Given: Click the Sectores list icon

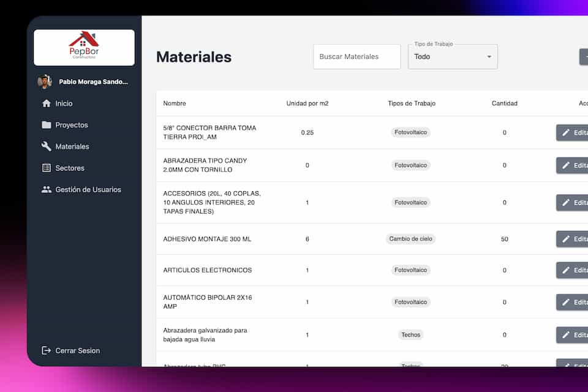Looking at the screenshot, I should pos(45,167).
